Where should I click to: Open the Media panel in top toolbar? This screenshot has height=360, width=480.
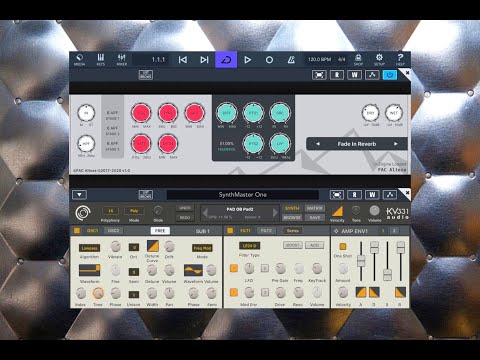click(x=79, y=60)
